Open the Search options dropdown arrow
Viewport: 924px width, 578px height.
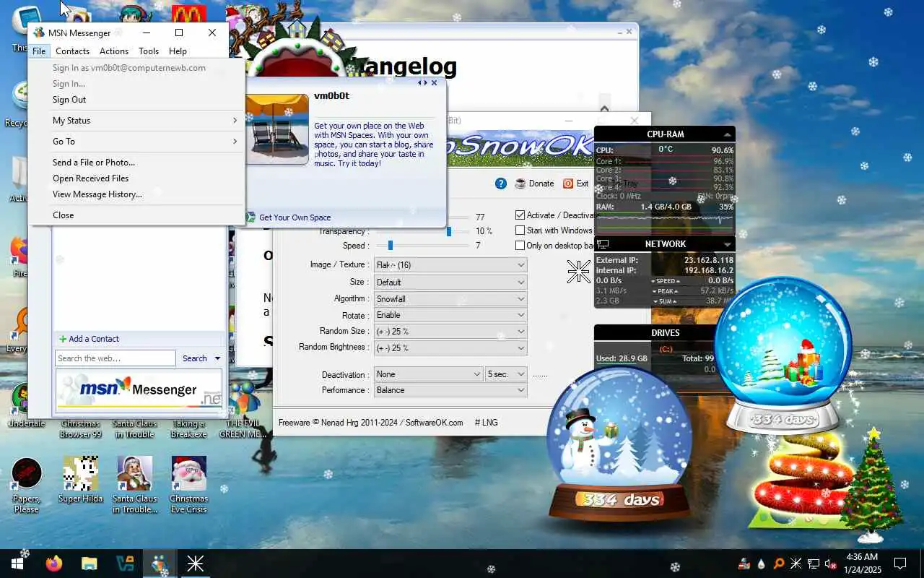[x=217, y=358]
